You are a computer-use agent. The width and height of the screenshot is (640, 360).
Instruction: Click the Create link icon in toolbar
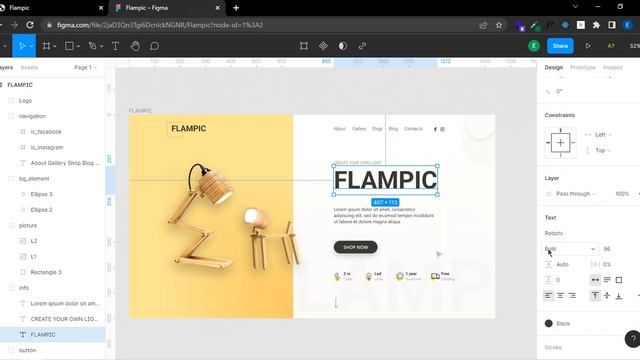coord(362,46)
